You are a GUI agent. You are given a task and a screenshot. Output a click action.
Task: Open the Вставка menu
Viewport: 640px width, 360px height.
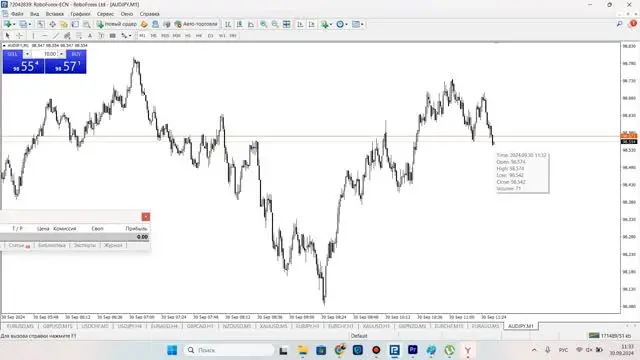click(x=55, y=14)
